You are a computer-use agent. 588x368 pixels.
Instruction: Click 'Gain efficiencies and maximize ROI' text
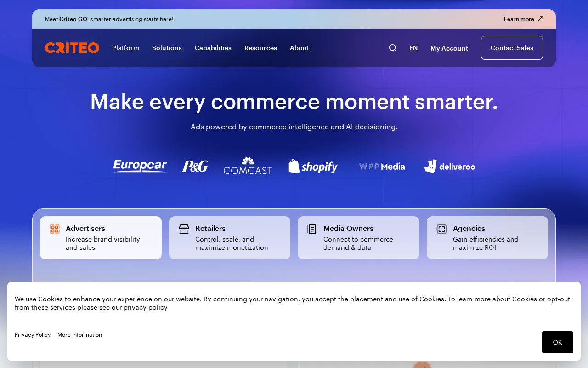[x=486, y=243]
